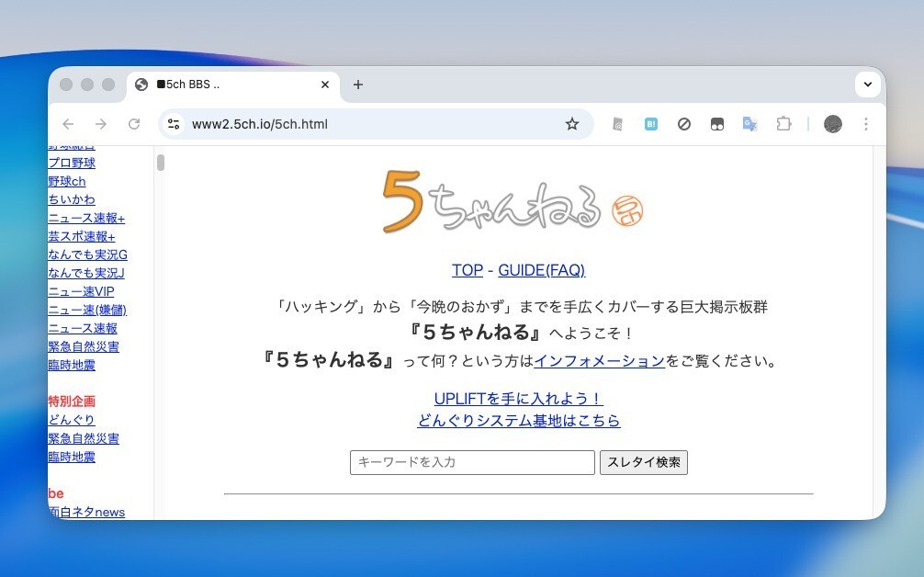Click the sidebar frame scrollbar thumb
Screen dimensions: 924x577
point(161,163)
